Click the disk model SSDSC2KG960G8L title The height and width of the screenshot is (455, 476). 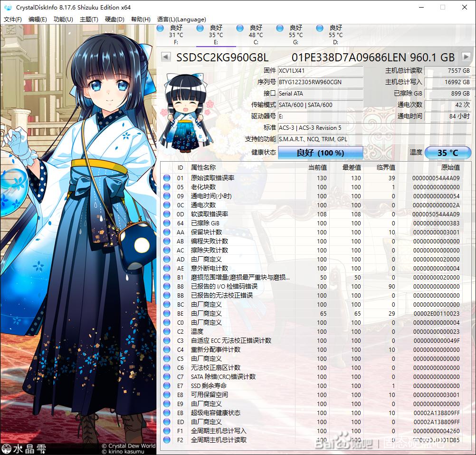[222, 57]
